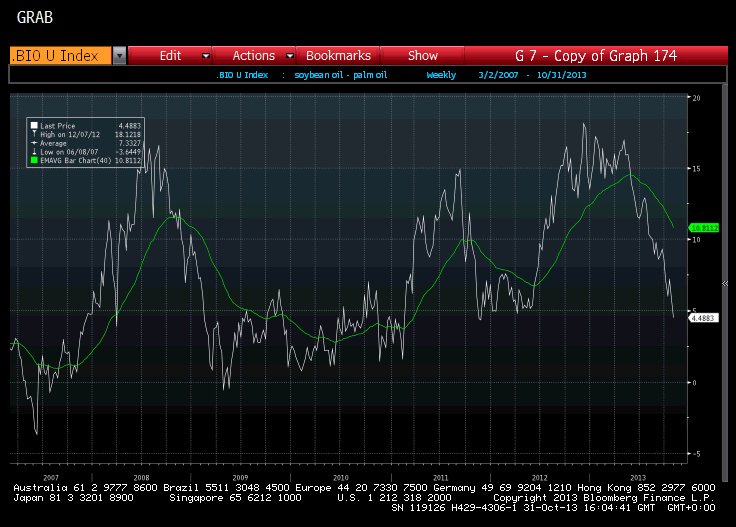Click the G 7 - Copy of Graph 174 title
The image size is (736, 527).
[x=596, y=56]
